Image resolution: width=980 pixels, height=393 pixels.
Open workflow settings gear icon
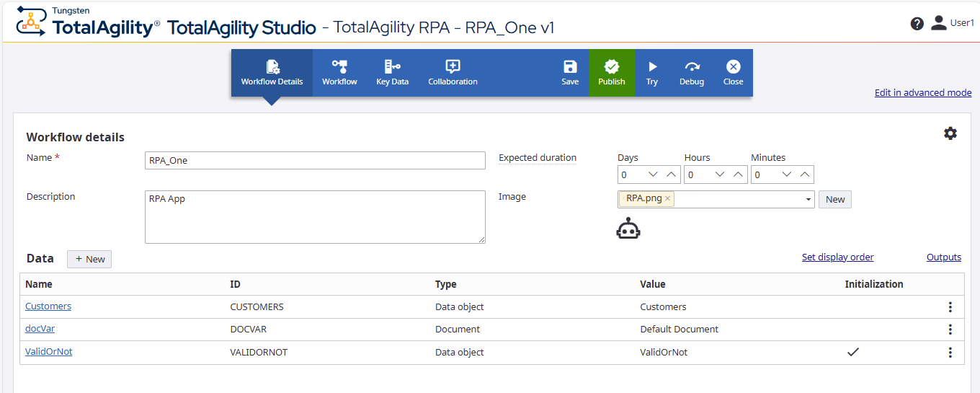(x=950, y=133)
